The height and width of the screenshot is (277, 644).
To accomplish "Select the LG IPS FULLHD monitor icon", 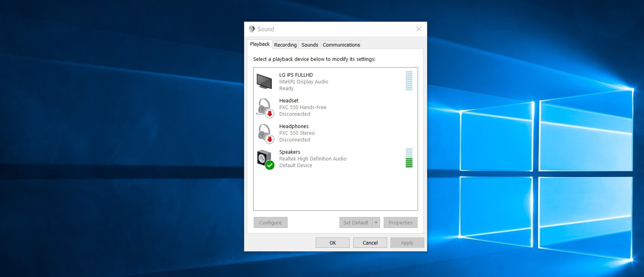I will click(x=264, y=81).
